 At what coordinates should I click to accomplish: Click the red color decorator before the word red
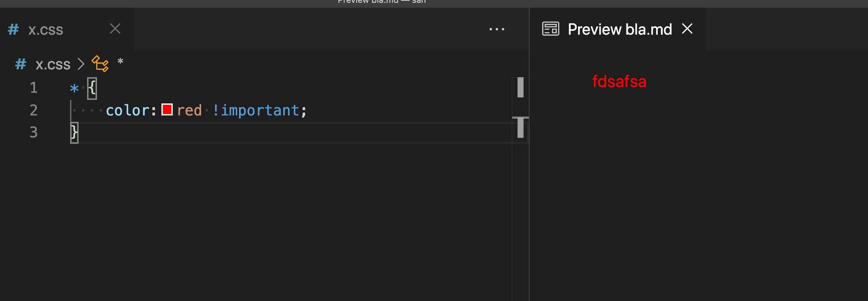click(167, 110)
